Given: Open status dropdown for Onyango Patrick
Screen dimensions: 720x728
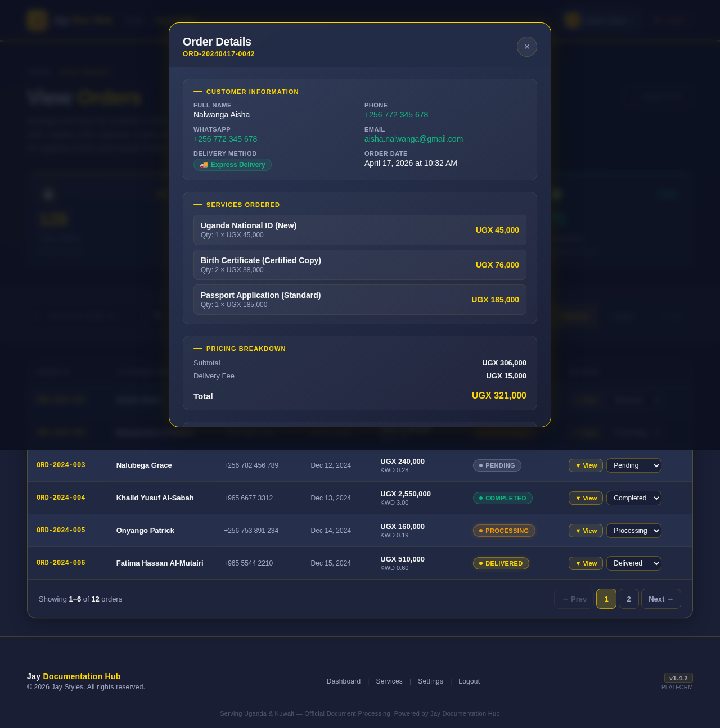Looking at the screenshot, I should coord(634,531).
